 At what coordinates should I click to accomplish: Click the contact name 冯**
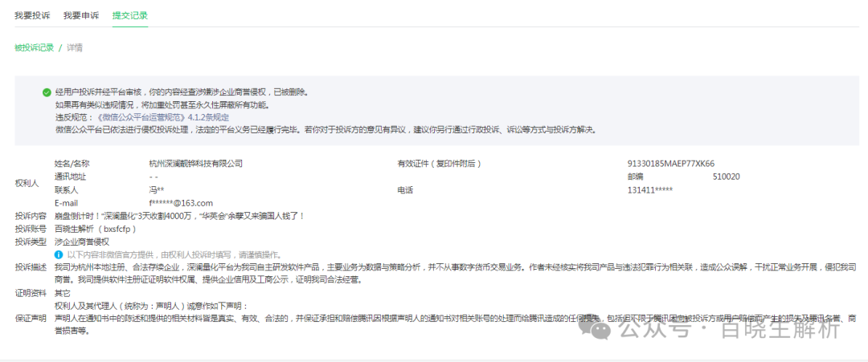pyautogui.click(x=157, y=190)
